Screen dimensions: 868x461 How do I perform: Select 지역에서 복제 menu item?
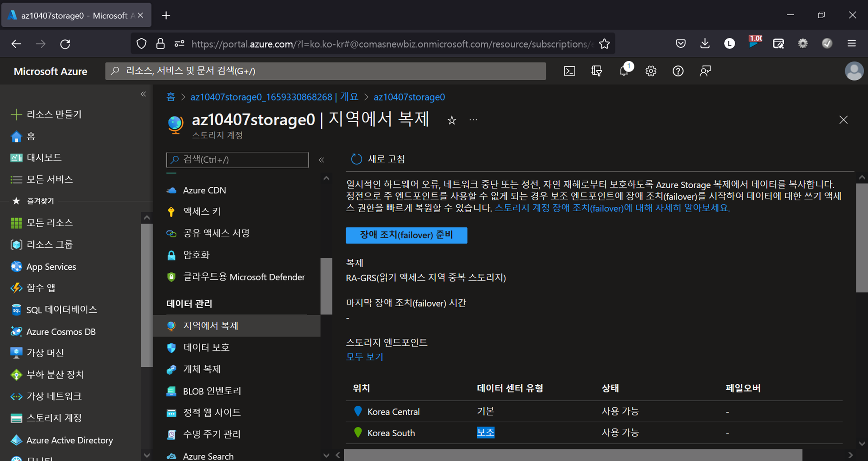pyautogui.click(x=237, y=326)
